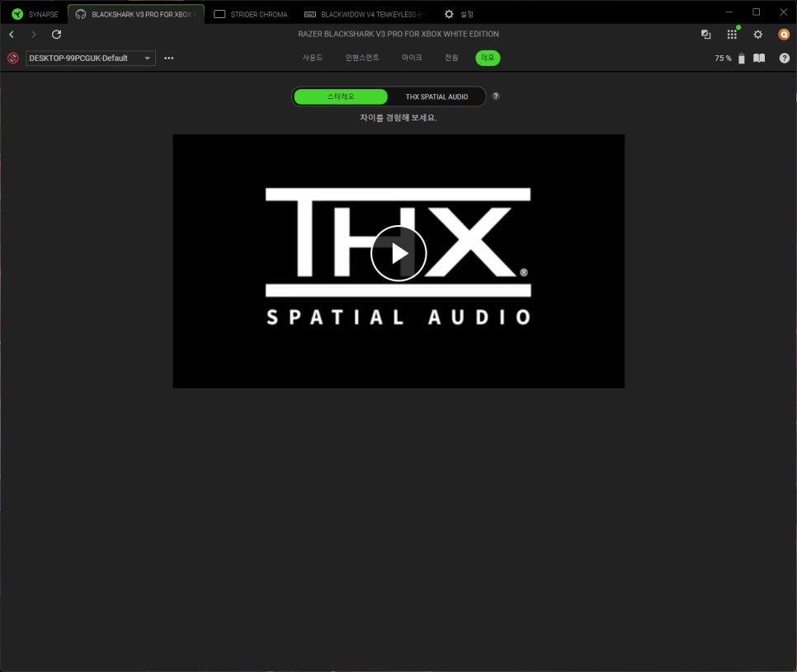Image resolution: width=797 pixels, height=672 pixels.
Task: Click the help icon beside THX SPATIAL AUDIO
Action: coord(496,96)
